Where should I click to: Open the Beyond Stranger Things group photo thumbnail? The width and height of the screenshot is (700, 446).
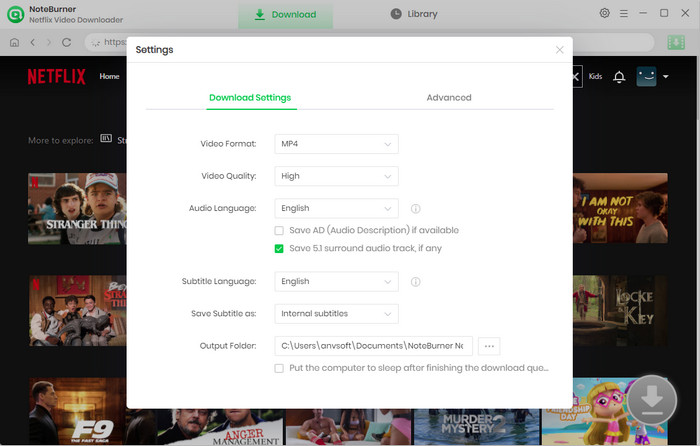pyautogui.click(x=77, y=311)
